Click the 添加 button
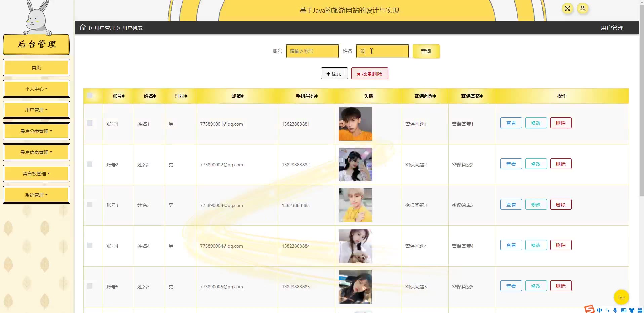 point(334,74)
